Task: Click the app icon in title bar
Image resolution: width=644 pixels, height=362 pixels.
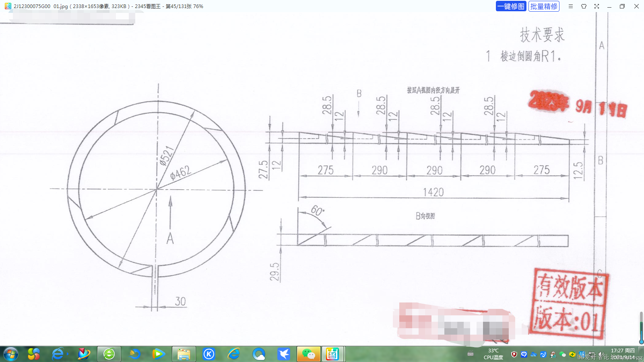Action: tap(8, 6)
